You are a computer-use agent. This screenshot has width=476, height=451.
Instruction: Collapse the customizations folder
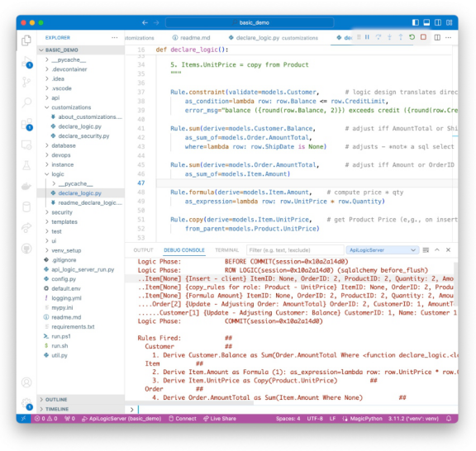click(x=71, y=107)
